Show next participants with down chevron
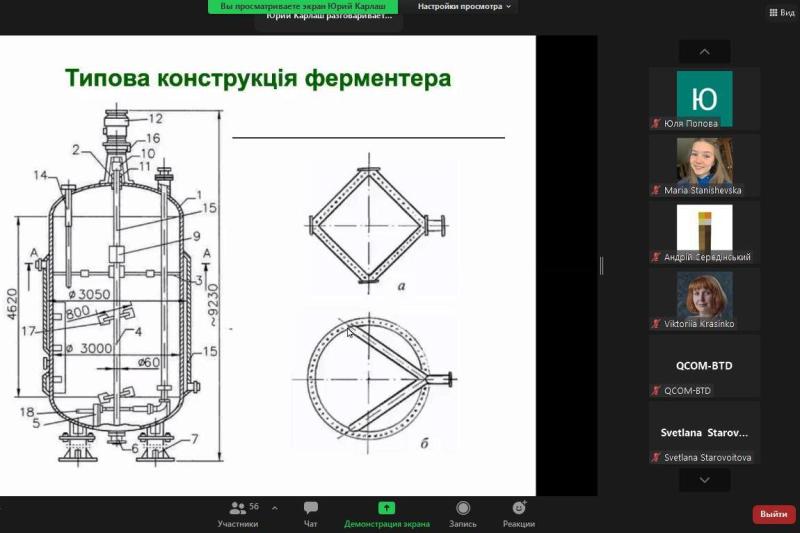800x533 pixels. [705, 480]
